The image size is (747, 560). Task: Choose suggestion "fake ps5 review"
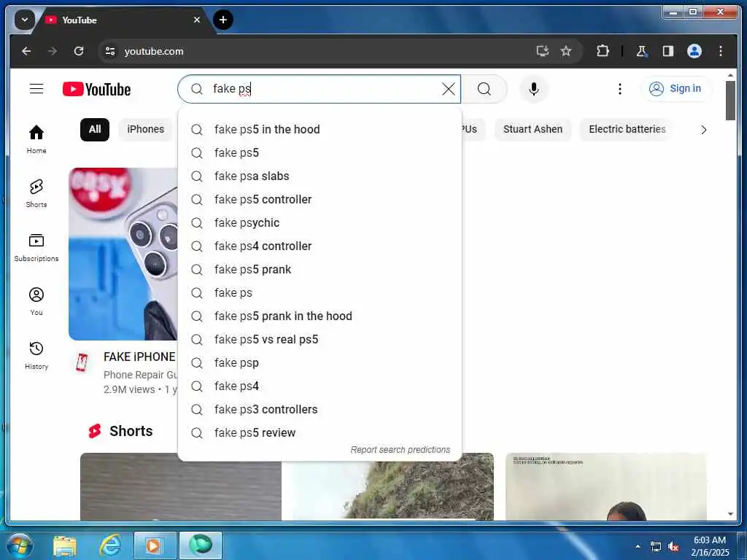click(x=320, y=433)
